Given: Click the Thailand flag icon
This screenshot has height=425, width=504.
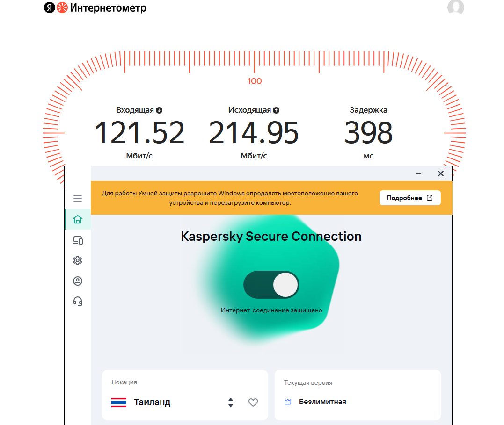Looking at the screenshot, I should [x=118, y=403].
